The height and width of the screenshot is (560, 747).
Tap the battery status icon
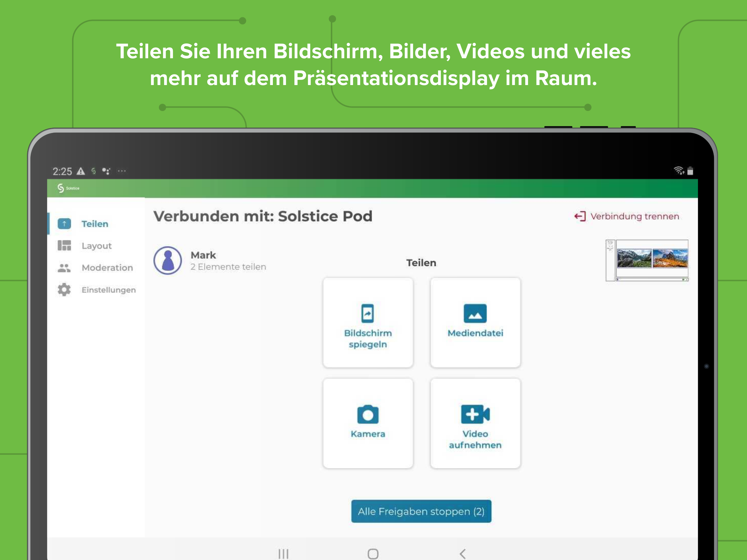pos(690,171)
